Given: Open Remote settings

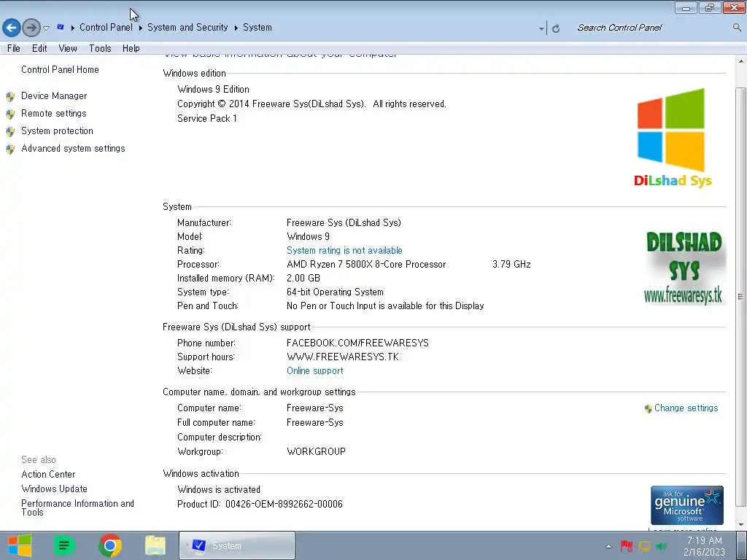Looking at the screenshot, I should pos(54,113).
